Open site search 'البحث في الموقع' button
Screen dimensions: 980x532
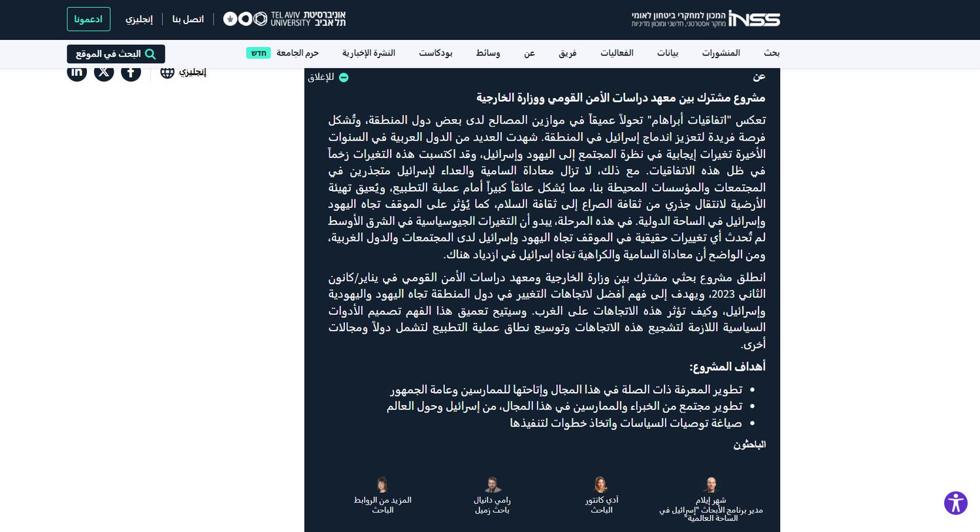pyautogui.click(x=116, y=54)
